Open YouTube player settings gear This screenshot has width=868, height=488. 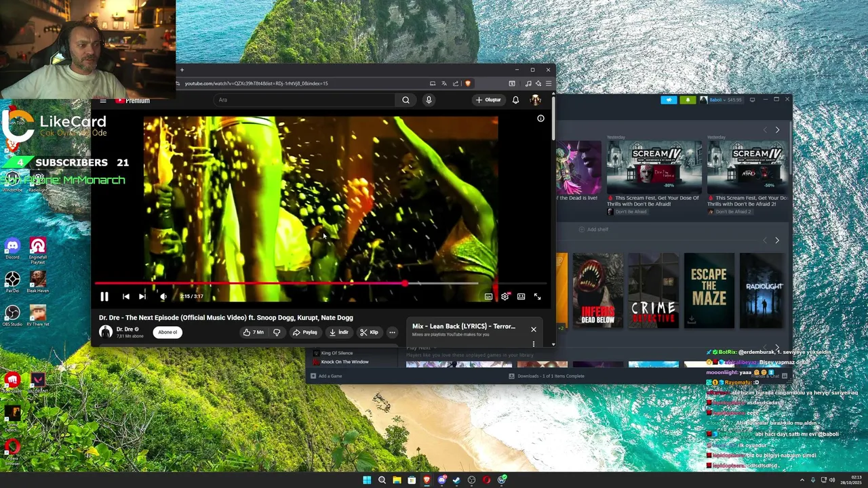point(505,296)
